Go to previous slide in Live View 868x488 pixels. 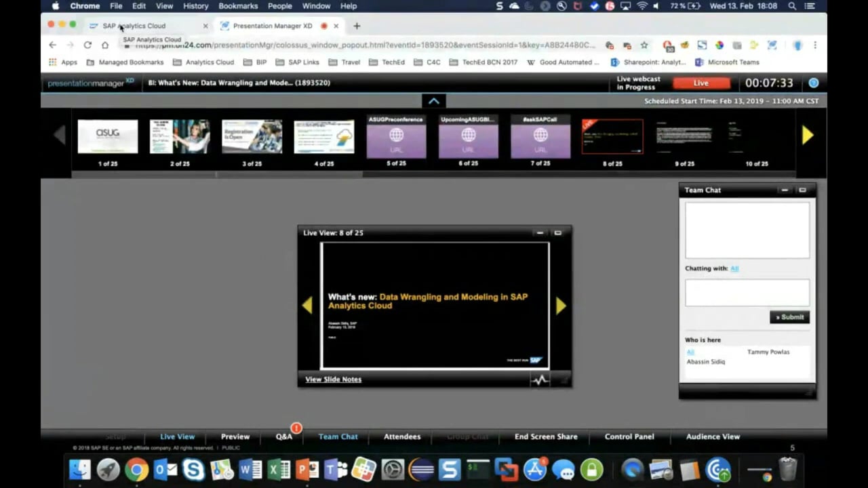(307, 306)
